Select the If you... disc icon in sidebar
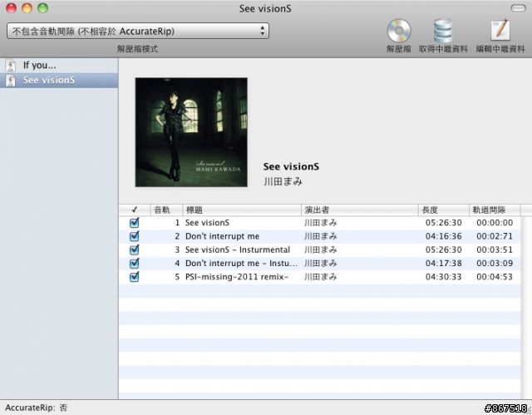Viewport: 532px width, 415px height. pos(11,66)
